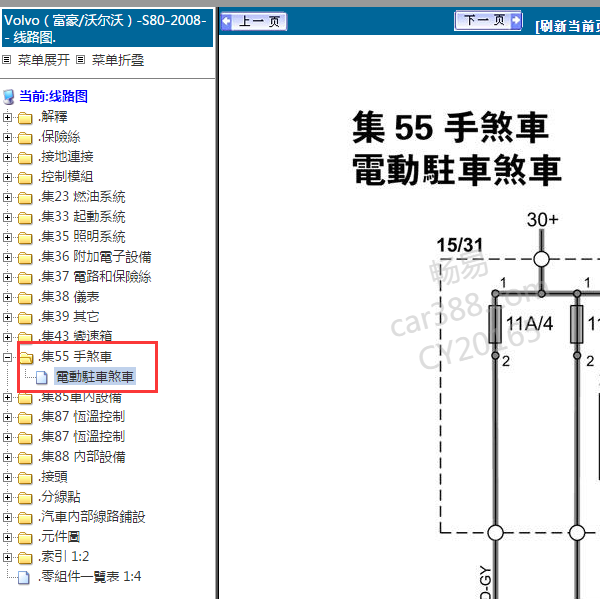
Task: Expand the 集23 燃油系統 node
Action: click(x=7, y=197)
